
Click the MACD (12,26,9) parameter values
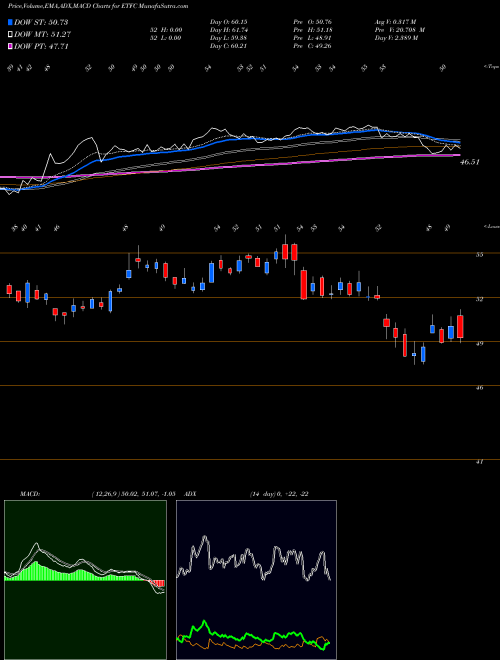(133, 494)
